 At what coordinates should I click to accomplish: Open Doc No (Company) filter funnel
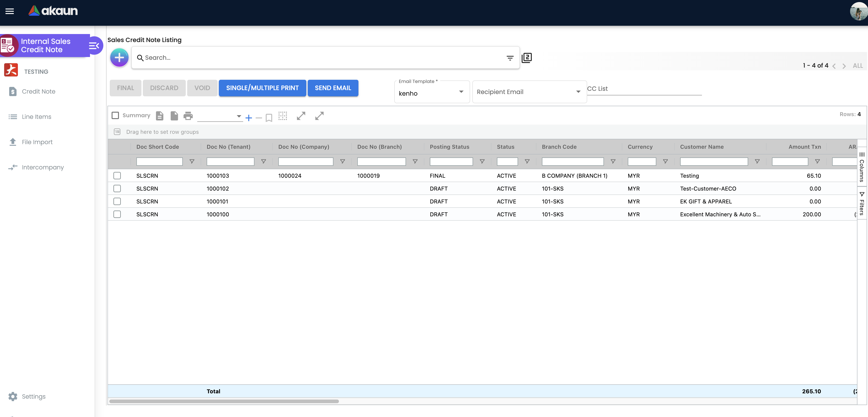343,162
